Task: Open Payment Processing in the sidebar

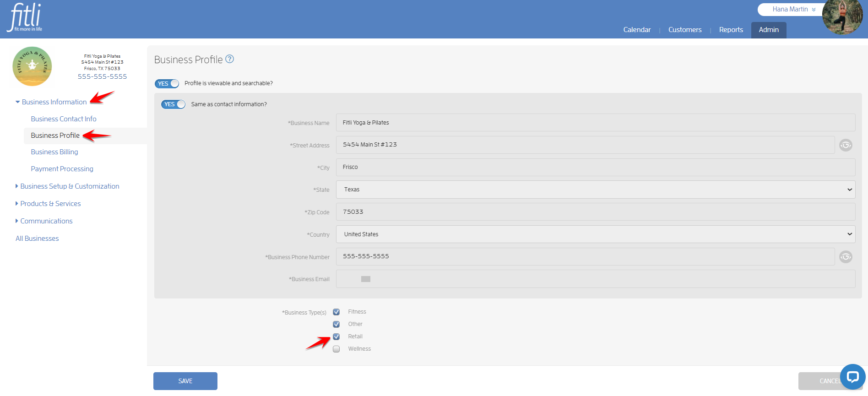Action: 62,169
